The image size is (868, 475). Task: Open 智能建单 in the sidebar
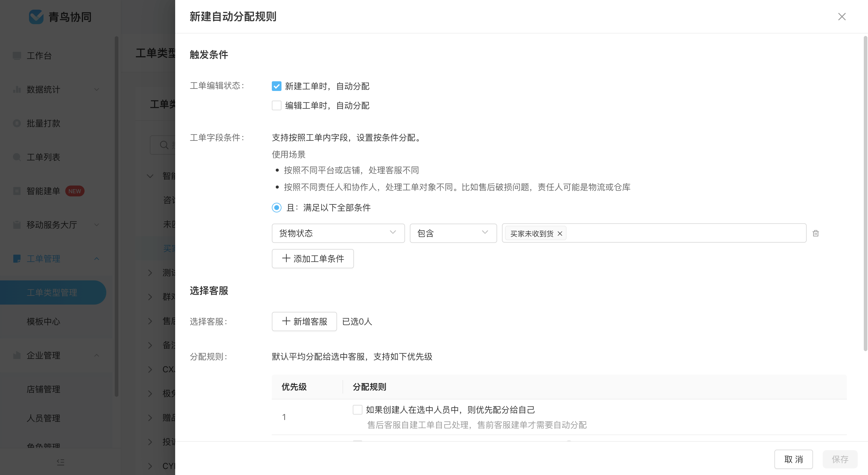(43, 191)
